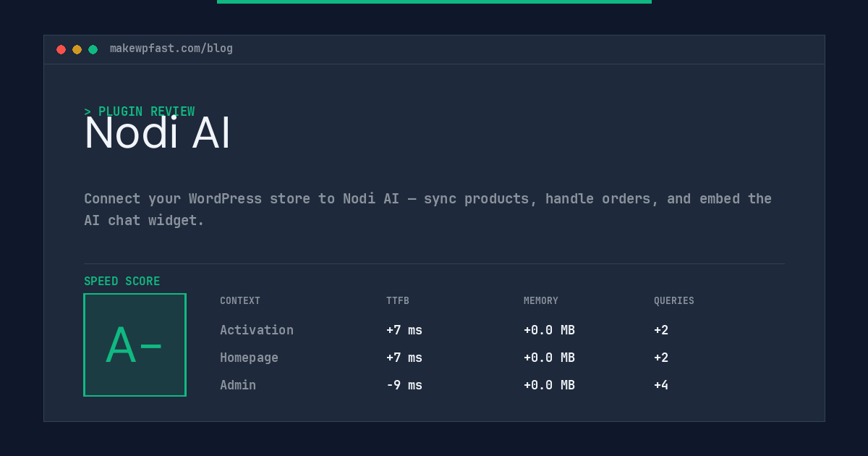Click the Admin TTFB value '-9 ms'
Viewport: 868px width, 456px height.
tap(404, 385)
